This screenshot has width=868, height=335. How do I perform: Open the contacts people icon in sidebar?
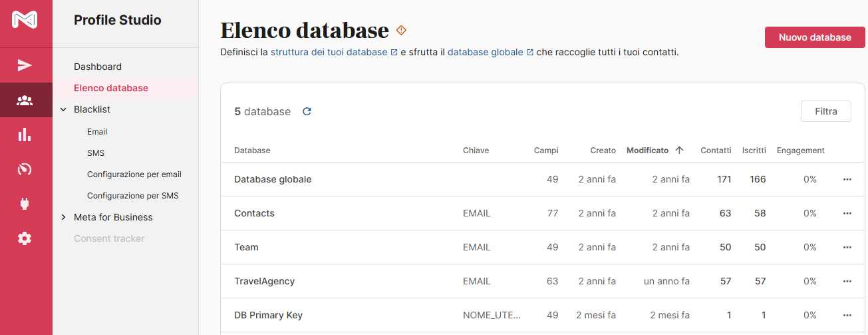[x=25, y=101]
